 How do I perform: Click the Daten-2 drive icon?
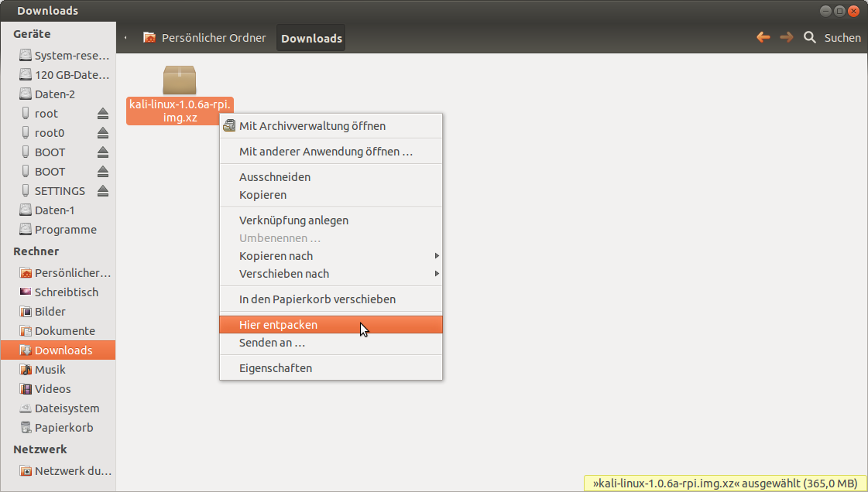click(x=26, y=94)
